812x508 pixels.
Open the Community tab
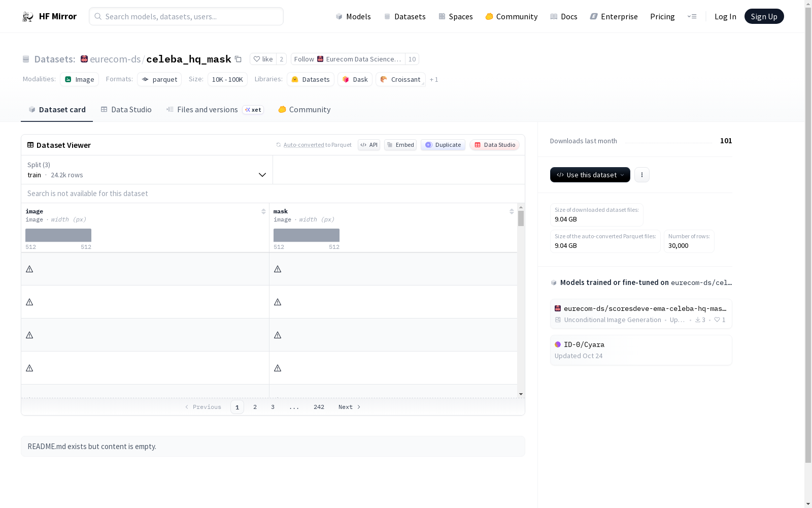[x=304, y=110]
